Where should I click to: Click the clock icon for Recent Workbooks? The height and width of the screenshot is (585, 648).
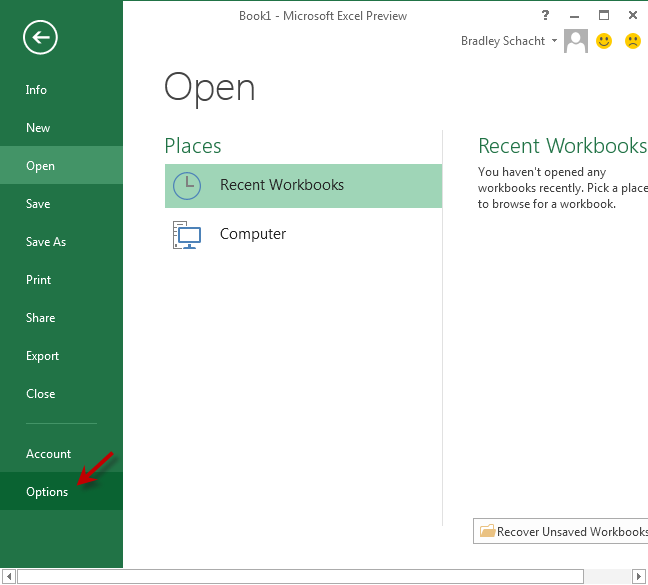[x=187, y=186]
